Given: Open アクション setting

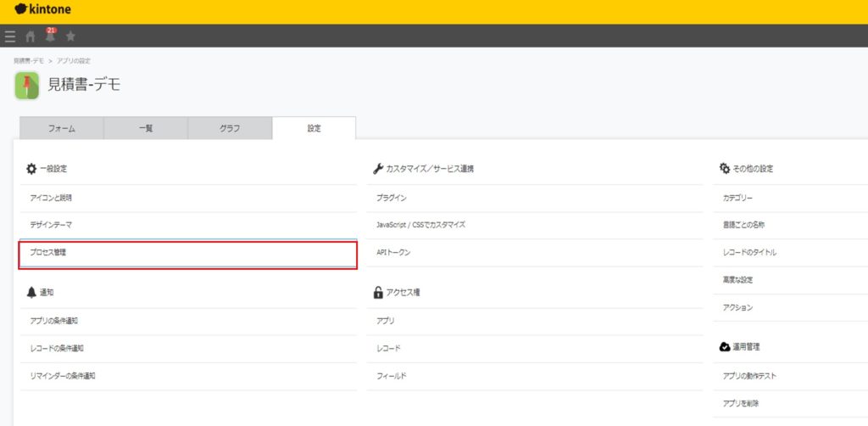Looking at the screenshot, I should coord(791,307).
